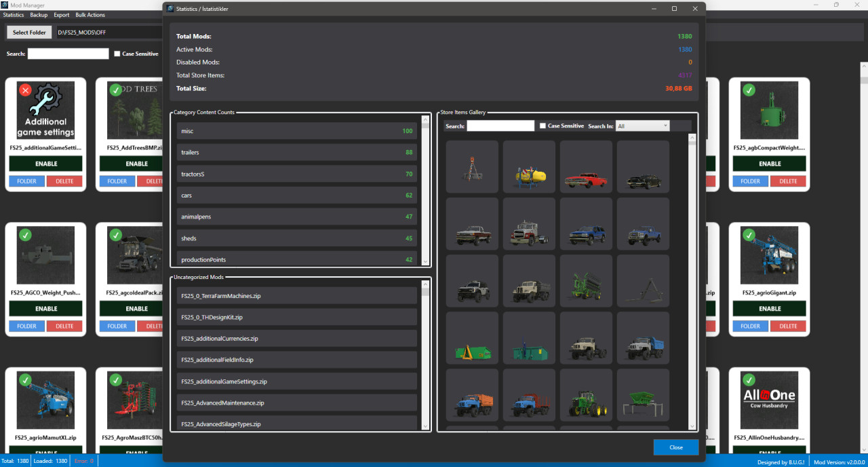Click the folder path field D:\FS25_MODS\OFF
Screen dimensions: 868x467
coord(108,32)
